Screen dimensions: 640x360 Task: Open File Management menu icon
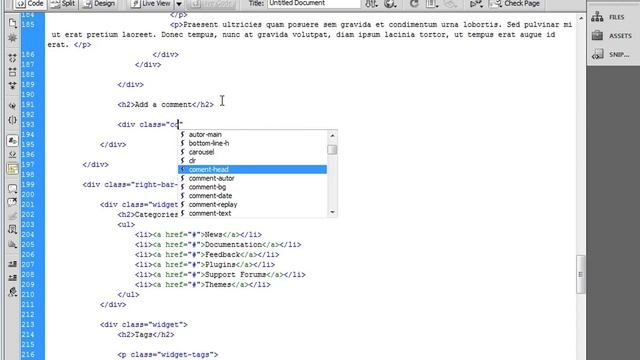pos(371,4)
